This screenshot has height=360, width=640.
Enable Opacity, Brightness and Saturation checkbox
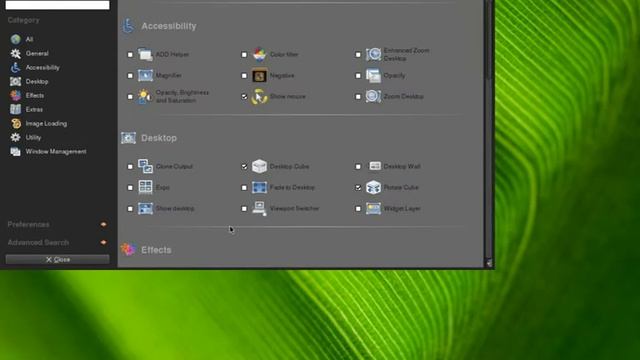click(130, 97)
